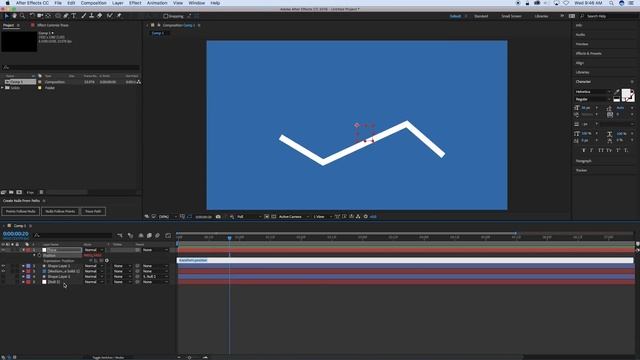640x360 pixels.
Task: Select the Puppet Pin tool
Action: 119,16
